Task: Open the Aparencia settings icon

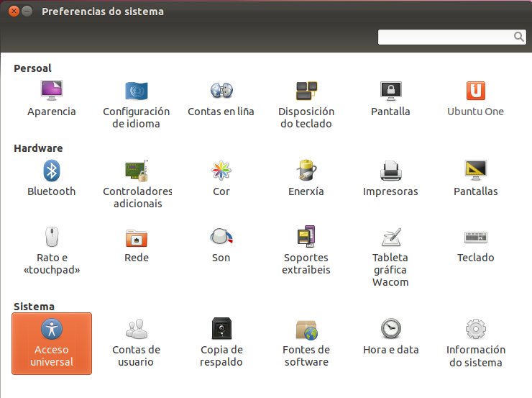Action: click(52, 99)
